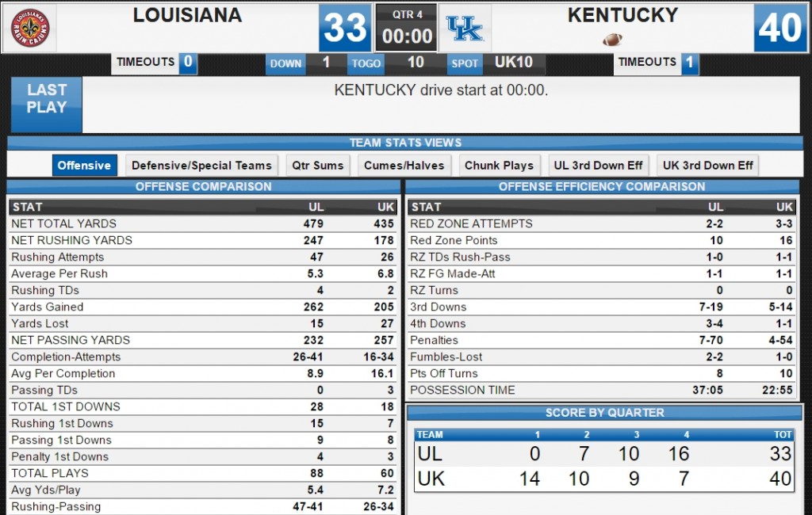Click the Louisiana score box showing 33

coord(345,28)
